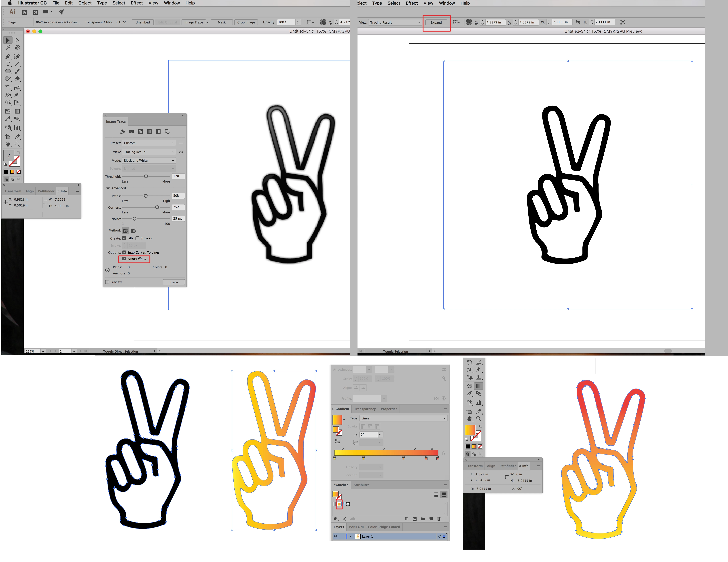Screen dimensions: 728x562
Task: Switch to the Pathfinder tab
Action: (x=46, y=191)
